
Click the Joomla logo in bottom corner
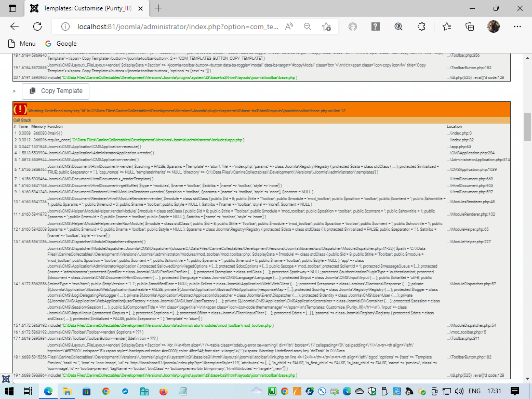tap(6, 379)
